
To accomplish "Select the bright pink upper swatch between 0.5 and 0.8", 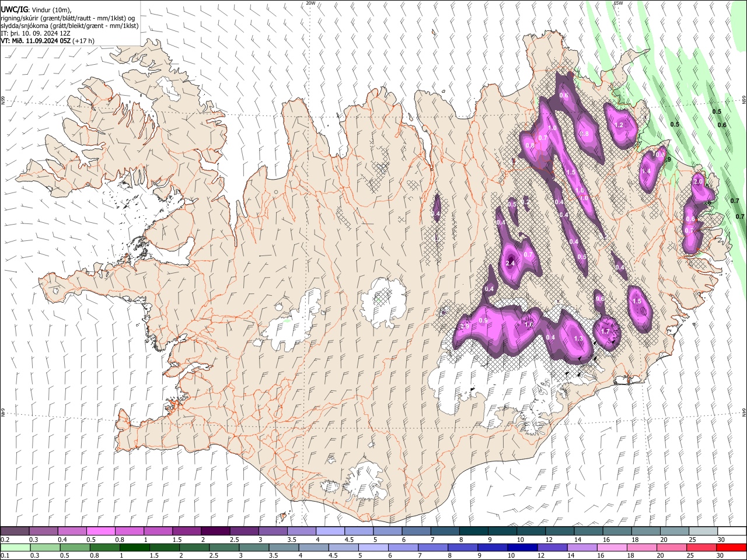I will pos(101,531).
